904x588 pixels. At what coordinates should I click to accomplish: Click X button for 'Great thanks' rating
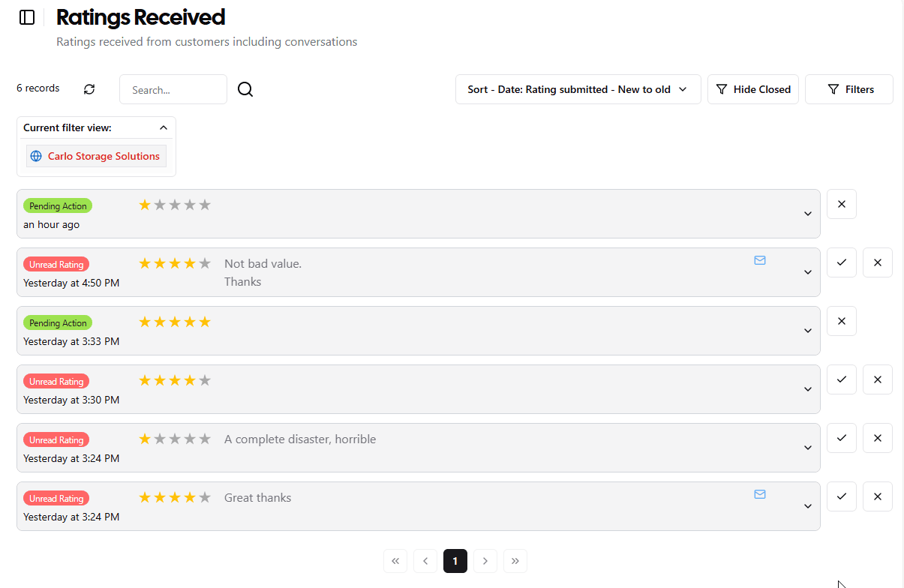click(878, 496)
